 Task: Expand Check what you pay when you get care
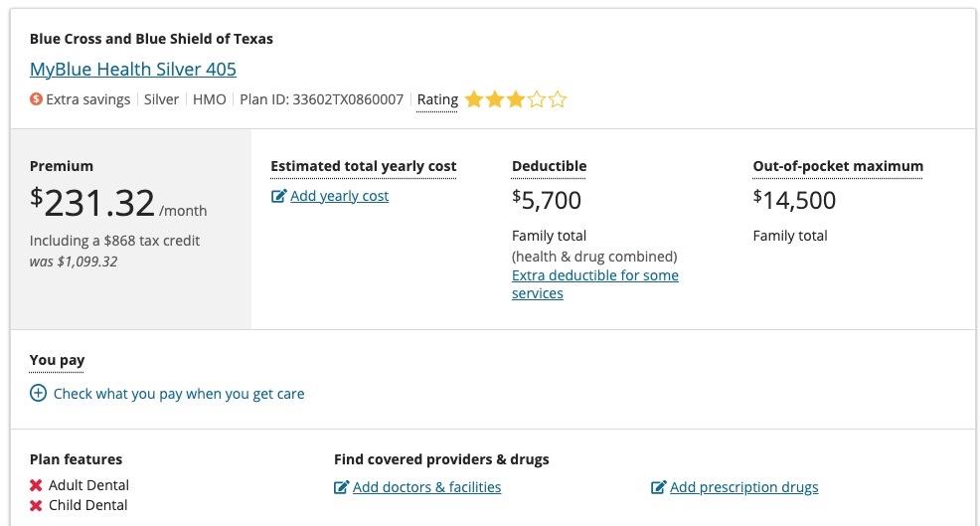(x=179, y=394)
